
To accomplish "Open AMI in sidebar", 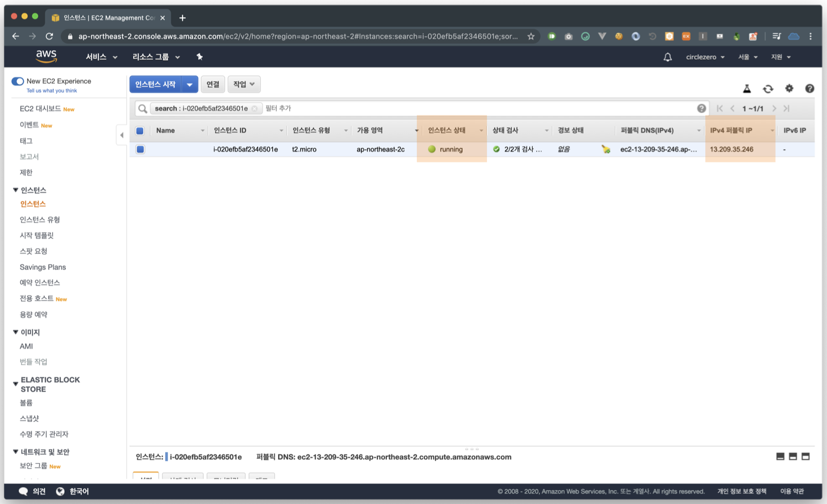I will pyautogui.click(x=26, y=346).
